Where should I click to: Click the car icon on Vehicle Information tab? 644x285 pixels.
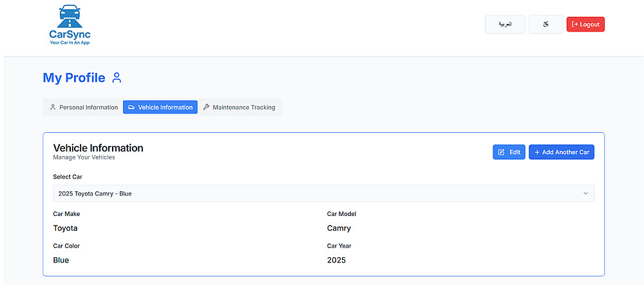tap(131, 108)
